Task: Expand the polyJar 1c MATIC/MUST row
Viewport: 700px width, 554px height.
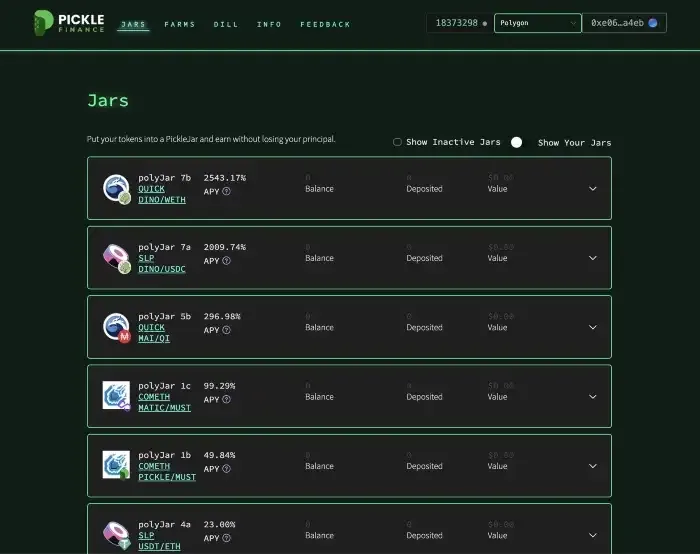Action: click(x=592, y=397)
